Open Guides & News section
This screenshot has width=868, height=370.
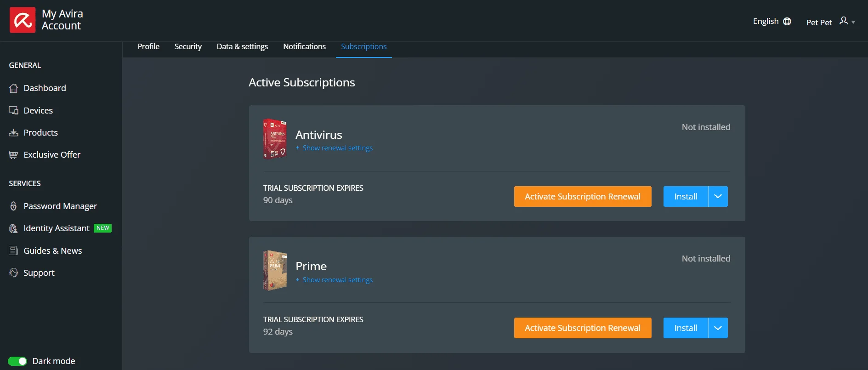pos(52,250)
